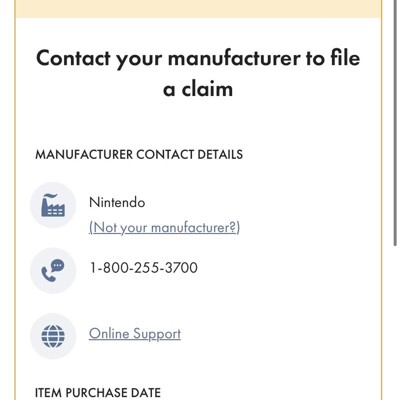Click the word "Support" in the link
Screen dimensions: 400x400
(157, 334)
